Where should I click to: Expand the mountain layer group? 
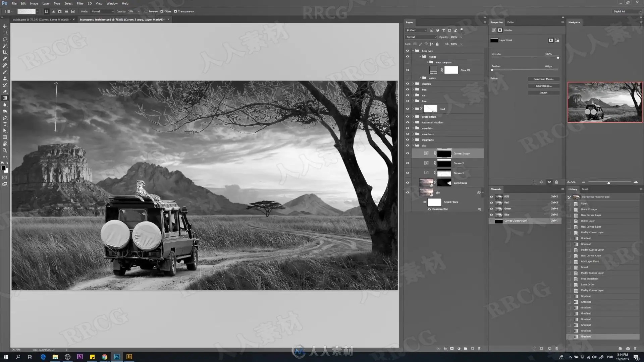(413, 128)
